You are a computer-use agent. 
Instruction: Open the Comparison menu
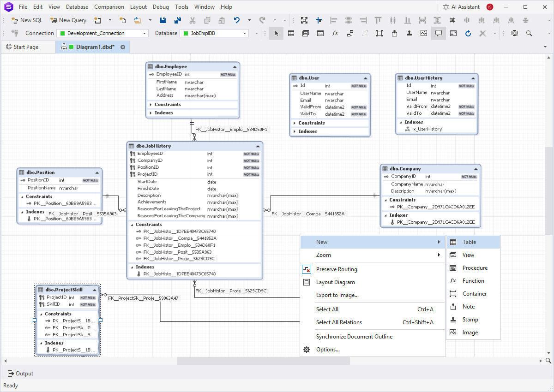tap(109, 7)
